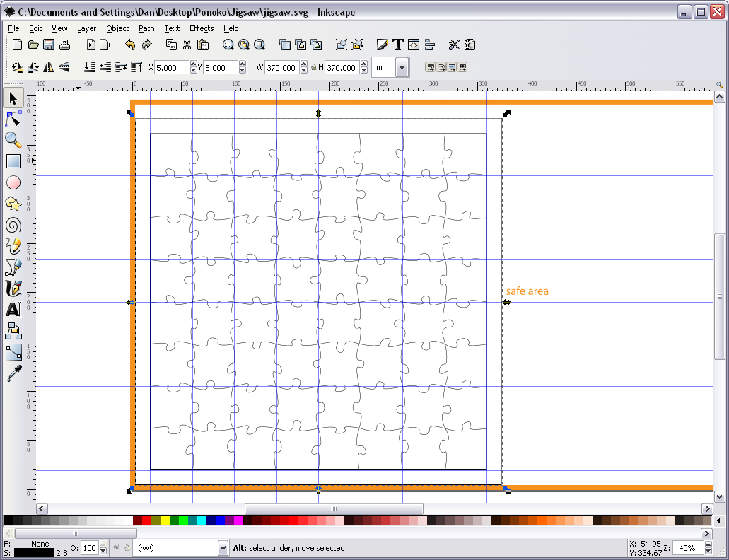The width and height of the screenshot is (729, 560).
Task: Open Document Properties icon
Action: [x=470, y=45]
